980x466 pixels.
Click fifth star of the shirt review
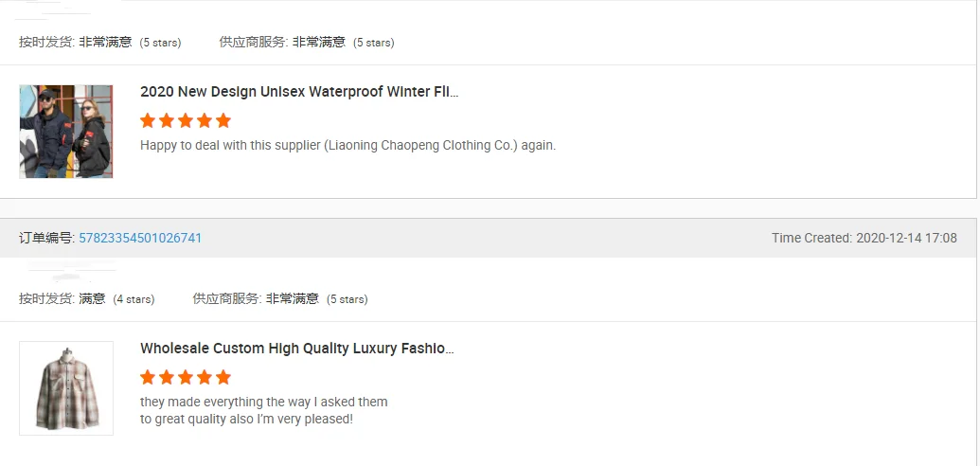click(223, 377)
